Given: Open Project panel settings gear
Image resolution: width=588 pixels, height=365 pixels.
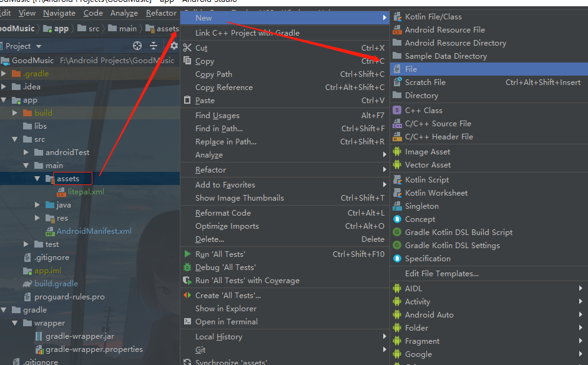Looking at the screenshot, I should click(x=174, y=46).
